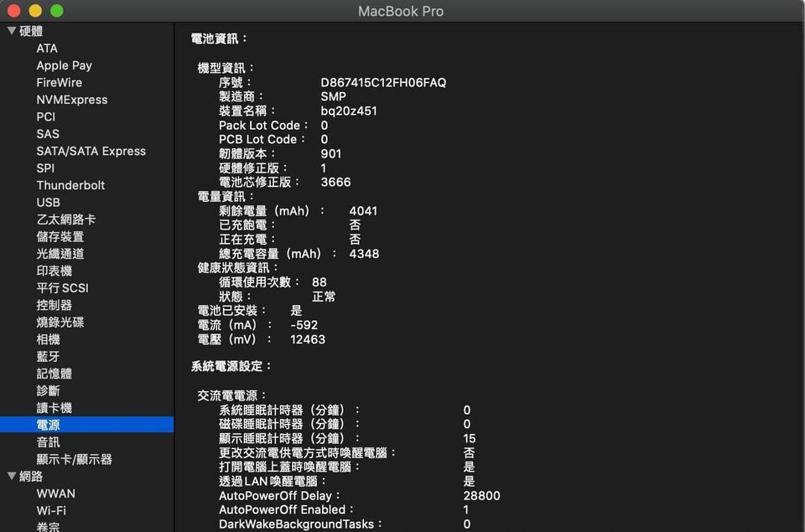Image resolution: width=805 pixels, height=532 pixels.
Task: Click the 健康狀態資訊 subheading
Action: 237,268
